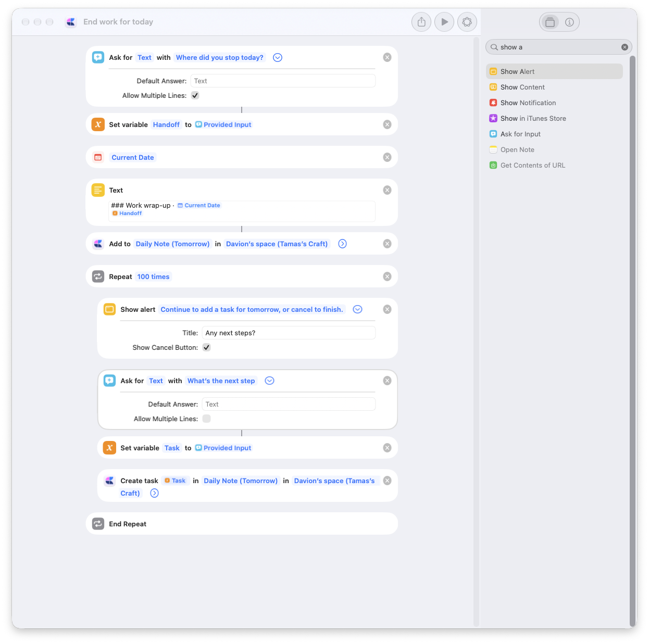The image size is (649, 644).
Task: Change the Task variable name token
Action: point(172,448)
